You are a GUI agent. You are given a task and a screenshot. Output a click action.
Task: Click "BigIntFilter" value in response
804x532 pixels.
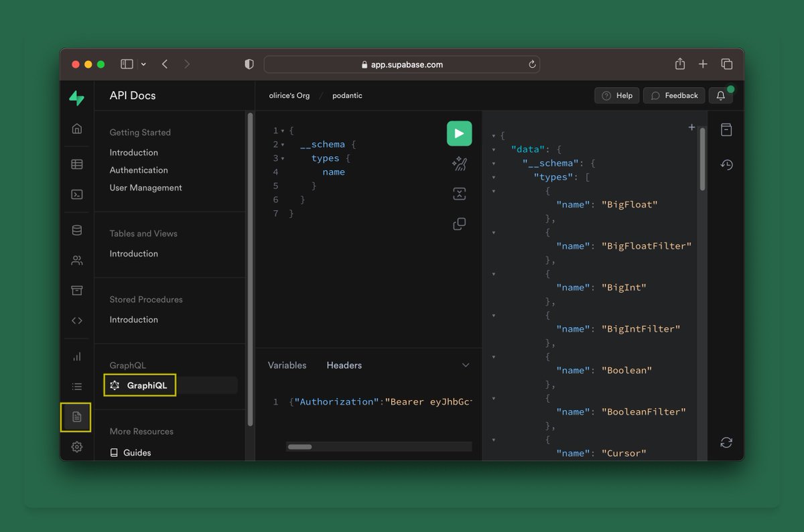pos(641,329)
